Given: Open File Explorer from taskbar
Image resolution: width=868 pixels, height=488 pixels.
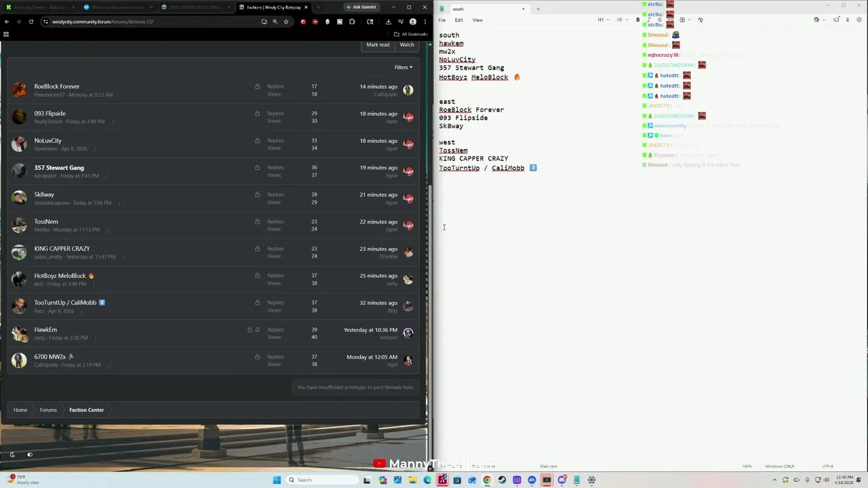Looking at the screenshot, I should (x=412, y=480).
